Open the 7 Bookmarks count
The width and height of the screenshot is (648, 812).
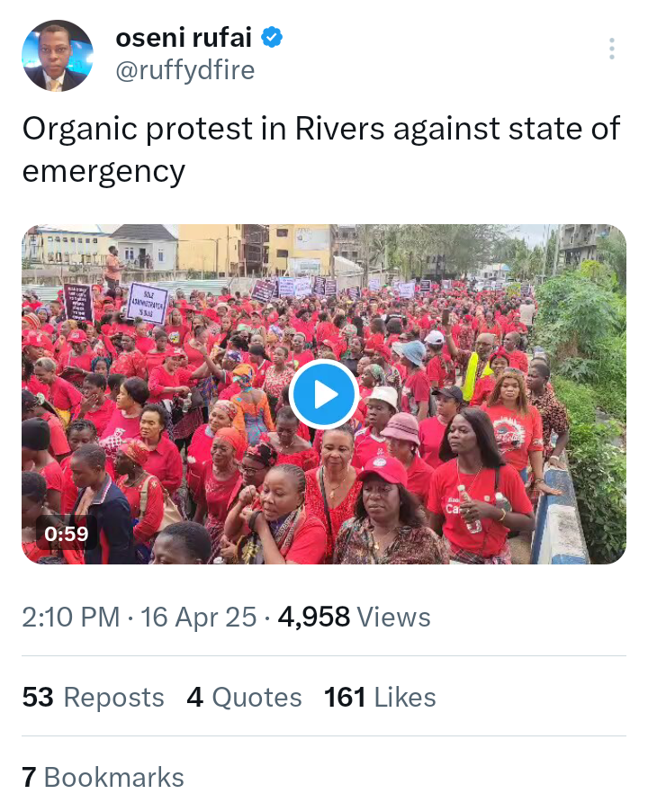(103, 777)
